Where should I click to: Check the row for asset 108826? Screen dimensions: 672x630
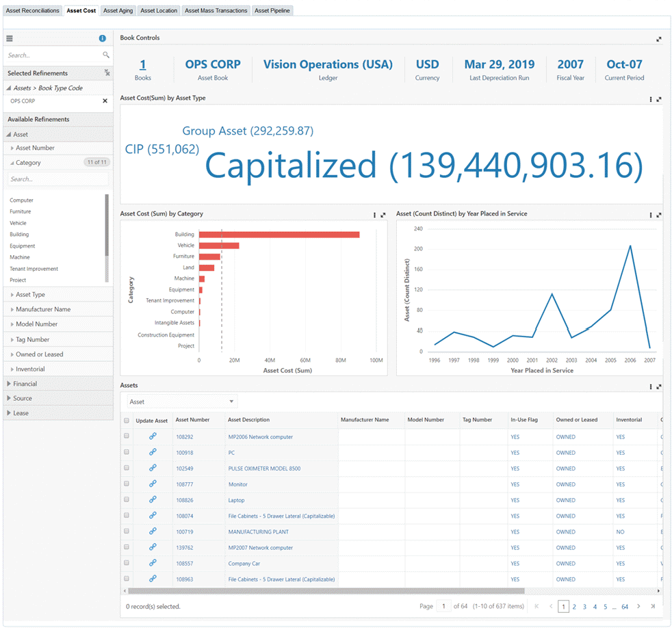point(127,499)
